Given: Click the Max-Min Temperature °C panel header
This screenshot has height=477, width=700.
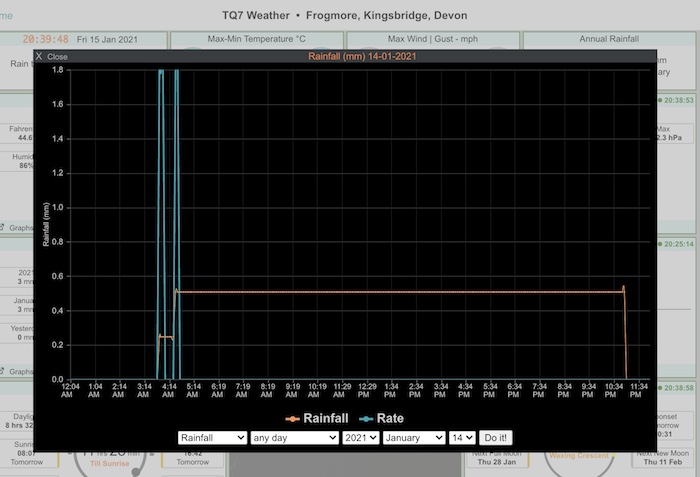Looking at the screenshot, I should click(x=257, y=39).
